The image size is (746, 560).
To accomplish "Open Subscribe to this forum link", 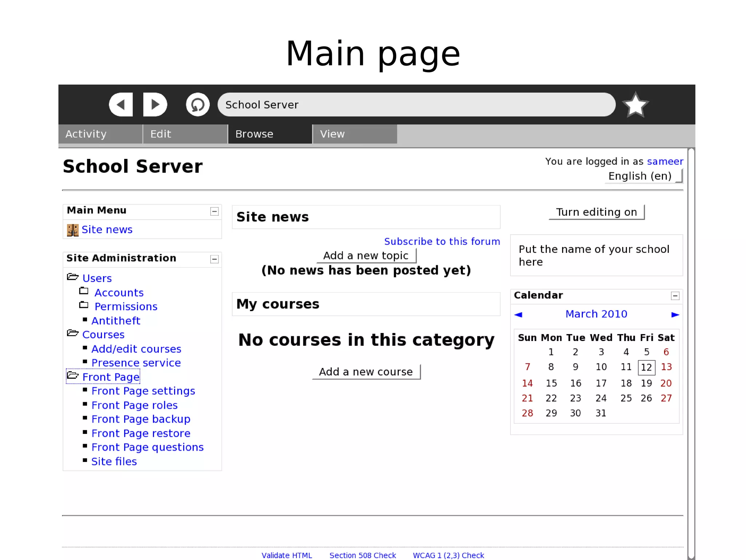I will (x=442, y=242).
